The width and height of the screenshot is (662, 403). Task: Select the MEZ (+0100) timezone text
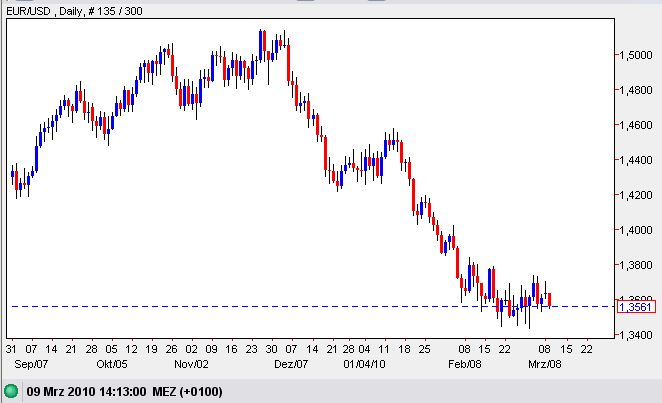pos(187,392)
